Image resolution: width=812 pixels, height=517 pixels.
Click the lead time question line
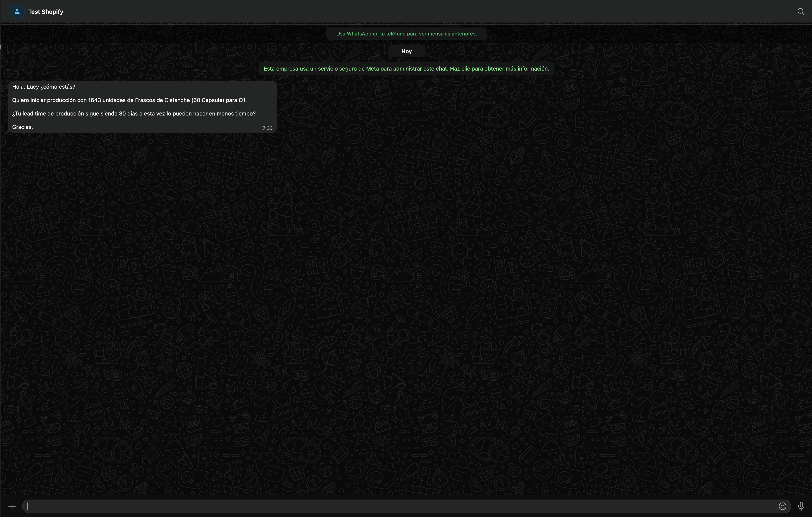pyautogui.click(x=134, y=114)
